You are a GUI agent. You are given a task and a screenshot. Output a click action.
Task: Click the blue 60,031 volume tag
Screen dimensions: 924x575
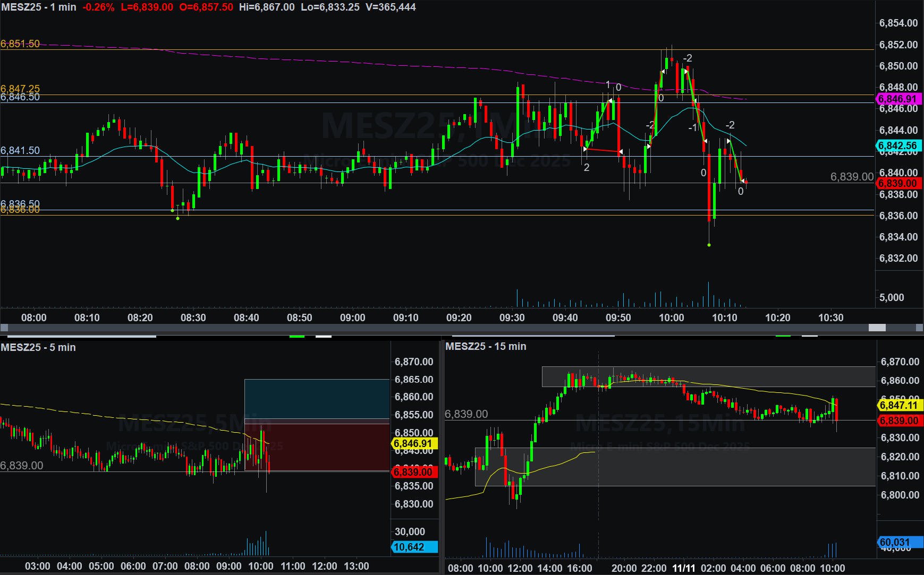898,542
